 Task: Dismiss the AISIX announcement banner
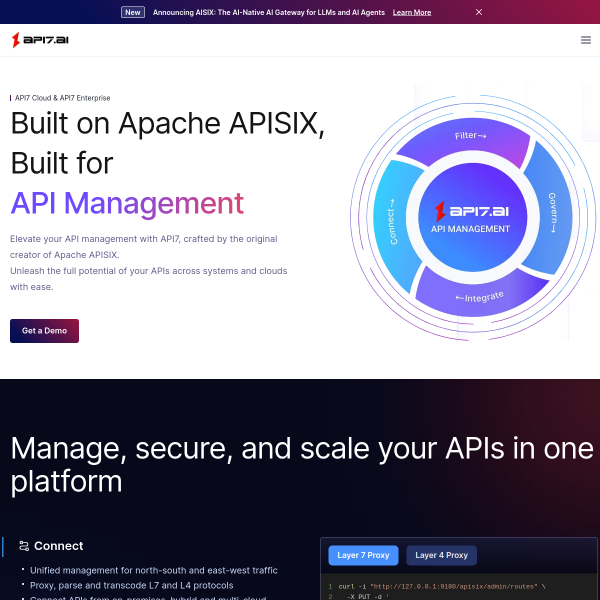[x=479, y=12]
